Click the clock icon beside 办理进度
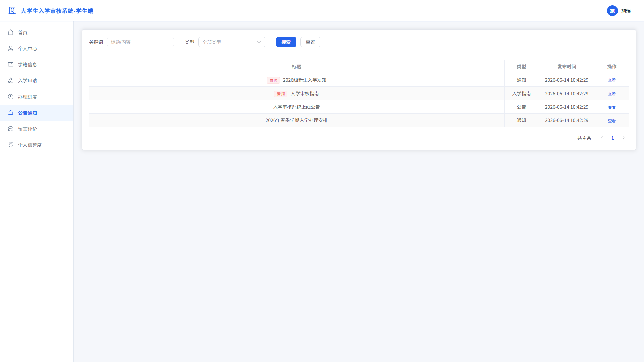 click(x=11, y=97)
